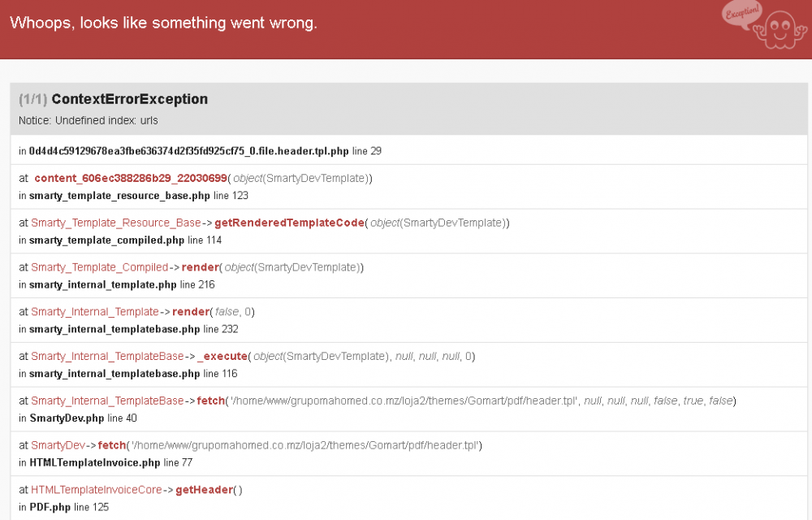Viewport: 812px width, 520px height.
Task: Click the Smarty_Internal_TemplateBase class link
Action: click(x=107, y=356)
